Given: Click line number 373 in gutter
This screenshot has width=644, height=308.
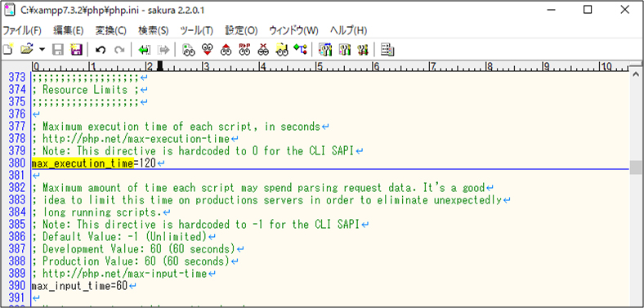Looking at the screenshot, I should tap(17, 78).
